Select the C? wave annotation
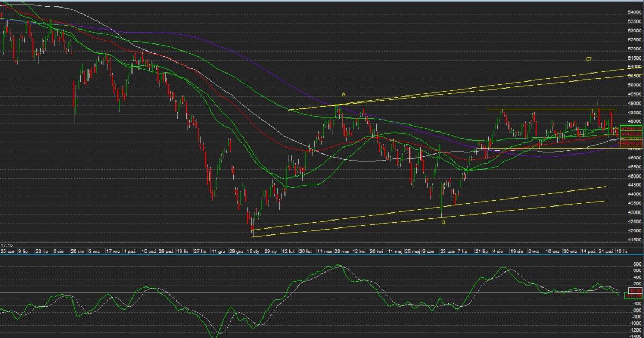This screenshot has height=338, width=644. tap(588, 59)
